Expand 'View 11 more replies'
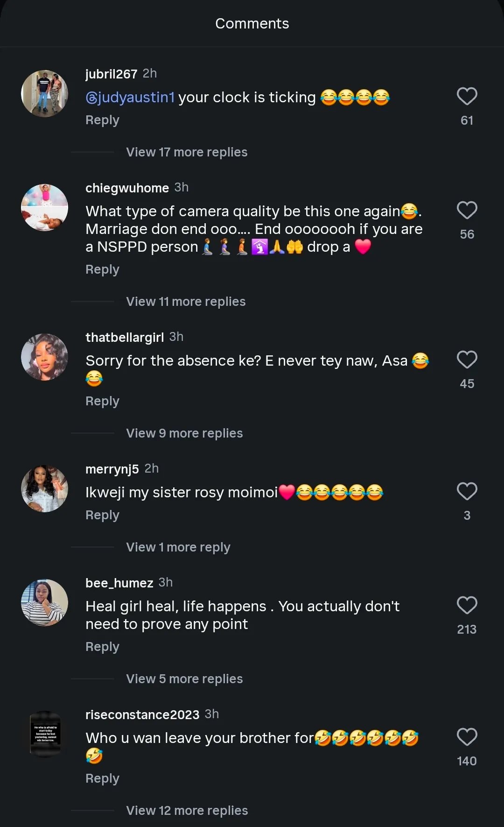 coord(186,302)
